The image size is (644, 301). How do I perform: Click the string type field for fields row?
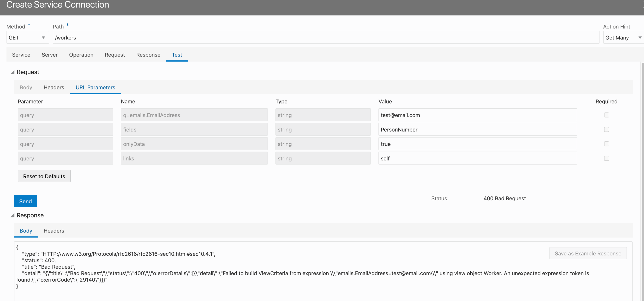point(323,129)
